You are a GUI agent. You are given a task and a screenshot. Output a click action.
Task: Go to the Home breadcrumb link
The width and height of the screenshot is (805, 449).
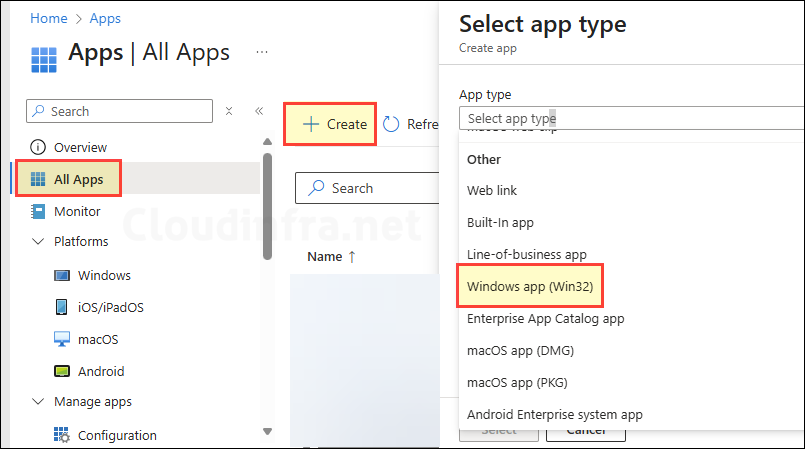tap(48, 18)
